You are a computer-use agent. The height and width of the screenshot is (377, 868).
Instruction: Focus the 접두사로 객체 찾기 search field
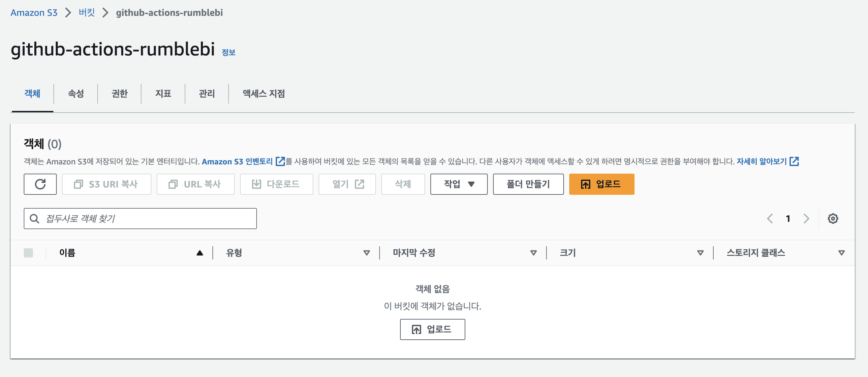tap(140, 219)
